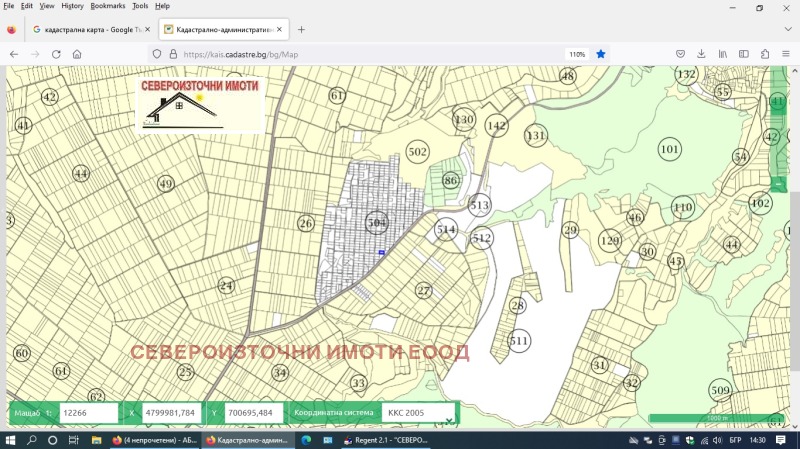
Task: Open the Tools menu
Action: [x=140, y=6]
